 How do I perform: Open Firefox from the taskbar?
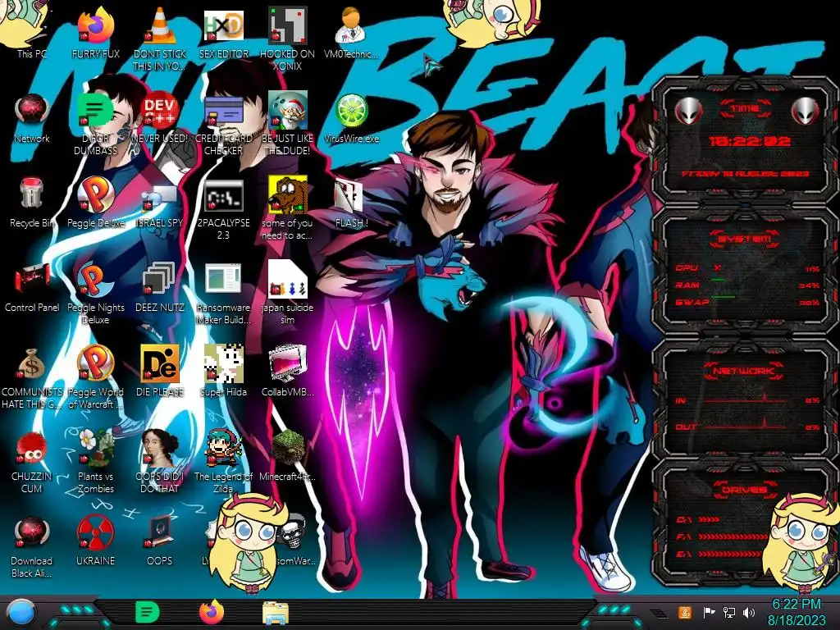click(212, 612)
